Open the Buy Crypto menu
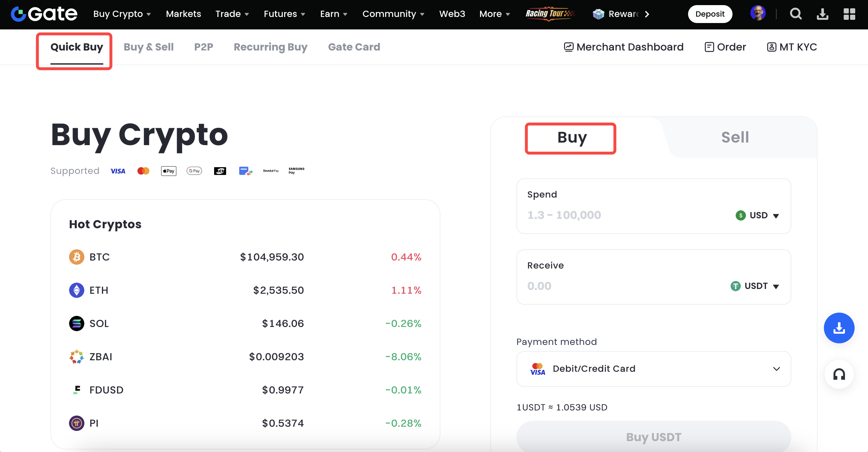The height and width of the screenshot is (452, 868). tap(122, 14)
